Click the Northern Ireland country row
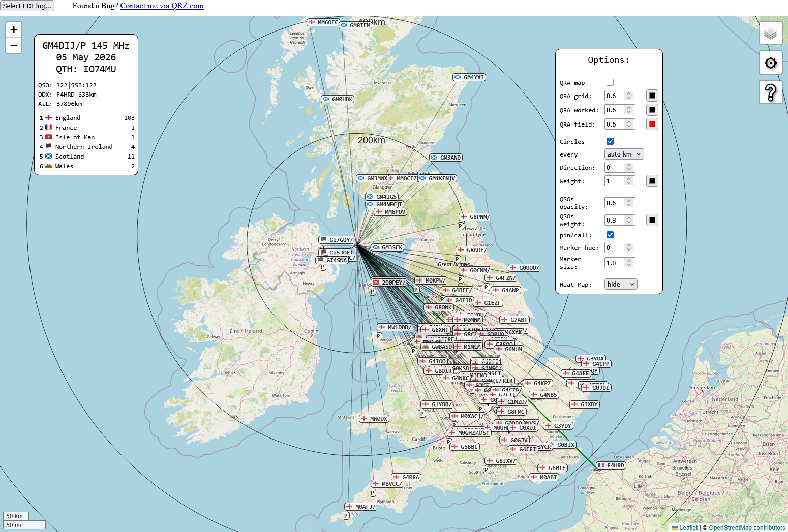 point(87,147)
